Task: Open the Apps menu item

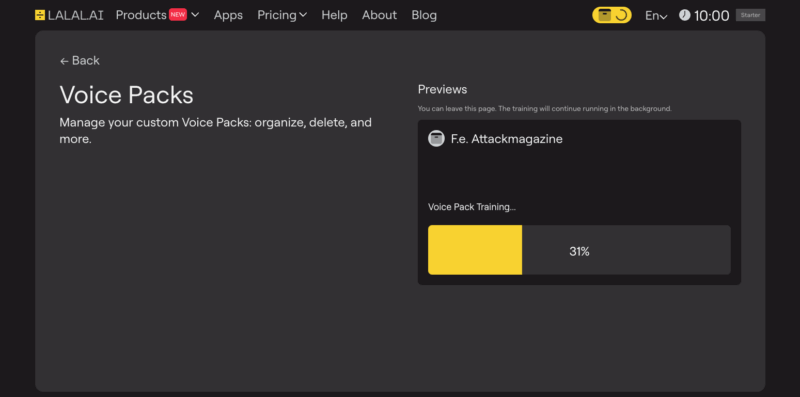Action: click(x=228, y=15)
